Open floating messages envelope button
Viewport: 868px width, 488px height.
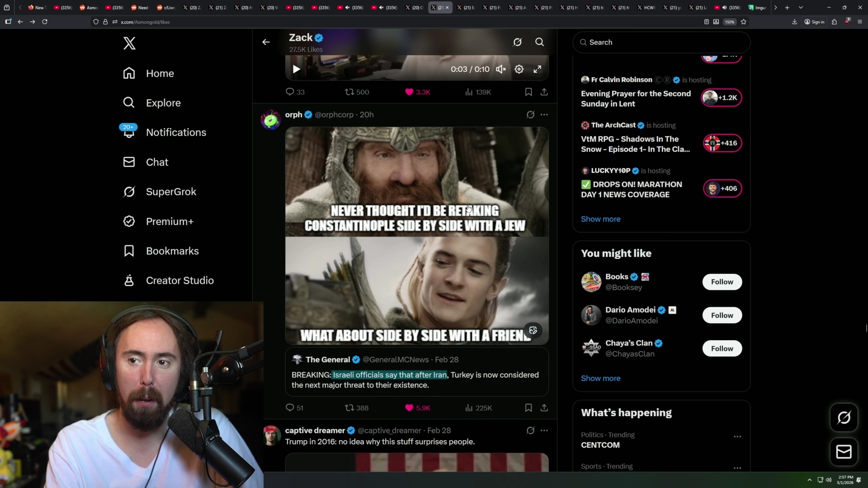(x=844, y=451)
